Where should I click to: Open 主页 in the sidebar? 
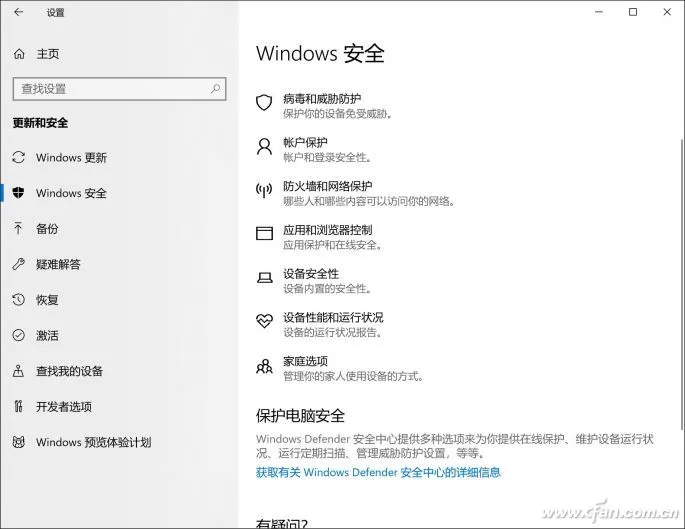48,54
